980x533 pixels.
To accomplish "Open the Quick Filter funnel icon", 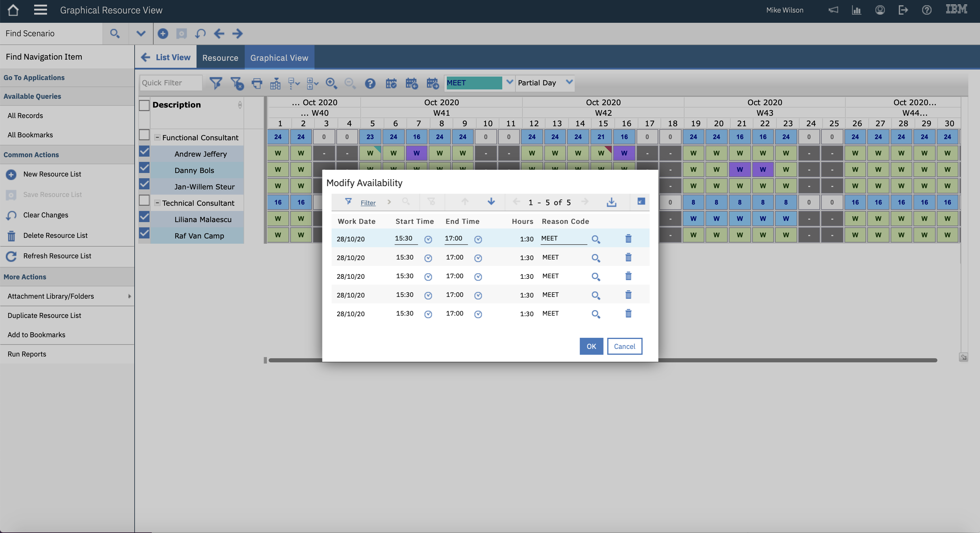I will coord(216,83).
